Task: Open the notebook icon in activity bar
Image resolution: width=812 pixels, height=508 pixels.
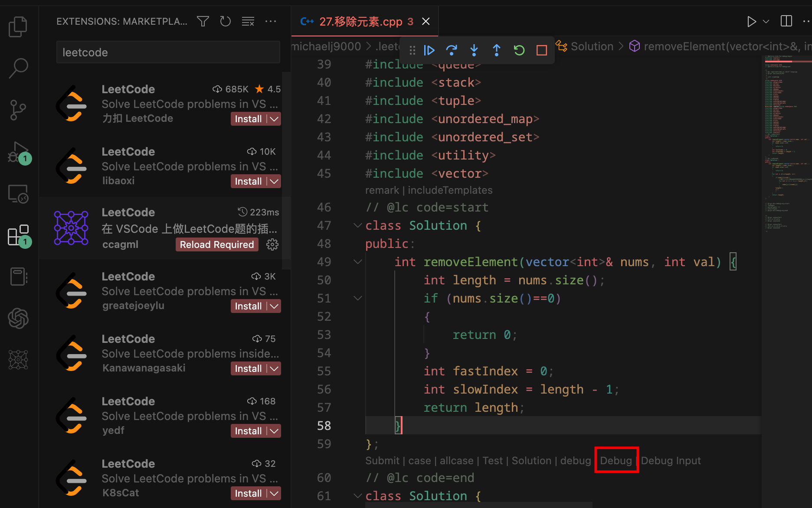Action: 18,277
